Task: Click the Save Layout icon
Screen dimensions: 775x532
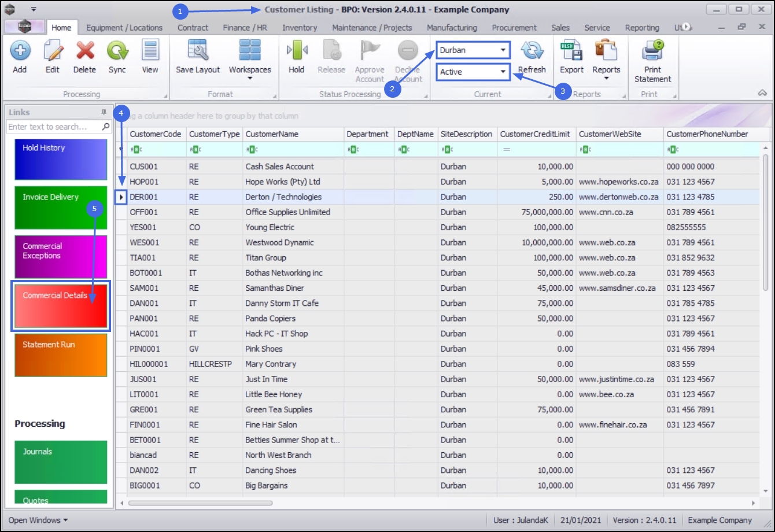Action: tap(198, 51)
